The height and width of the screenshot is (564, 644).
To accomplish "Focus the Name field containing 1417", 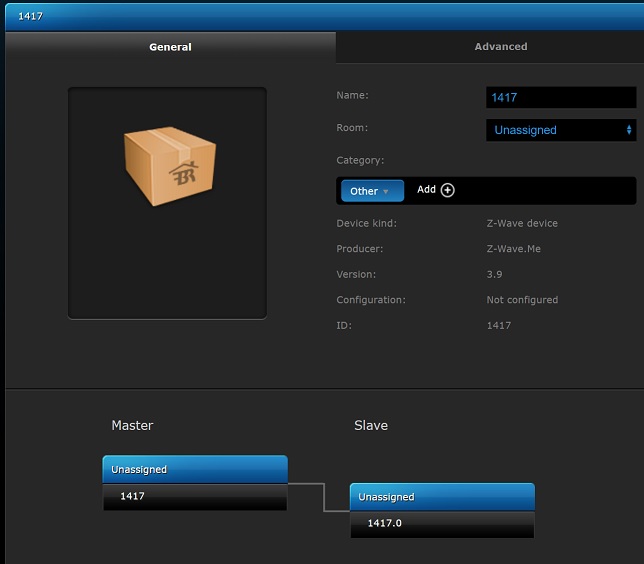I will [x=560, y=98].
